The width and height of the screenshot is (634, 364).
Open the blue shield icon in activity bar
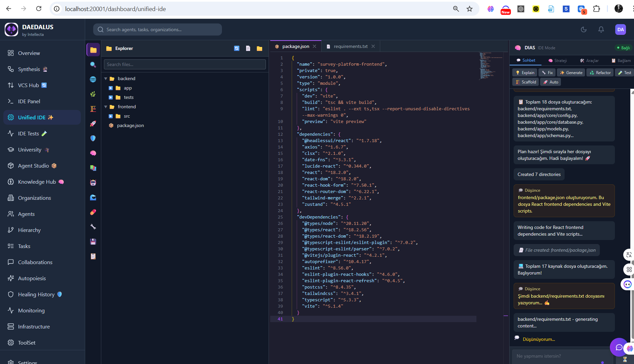[x=93, y=138]
